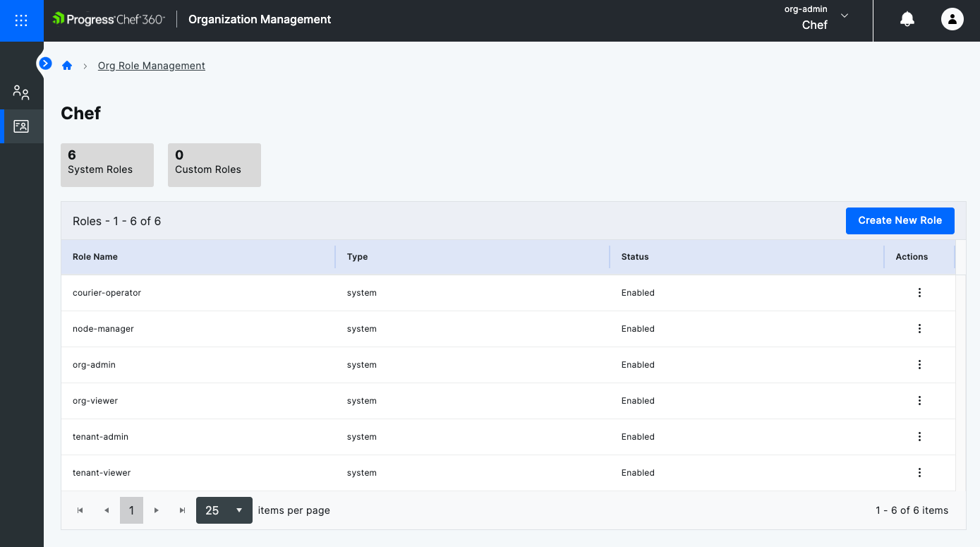Open the notifications bell
Screen dimensions: 980x547
[x=907, y=19]
